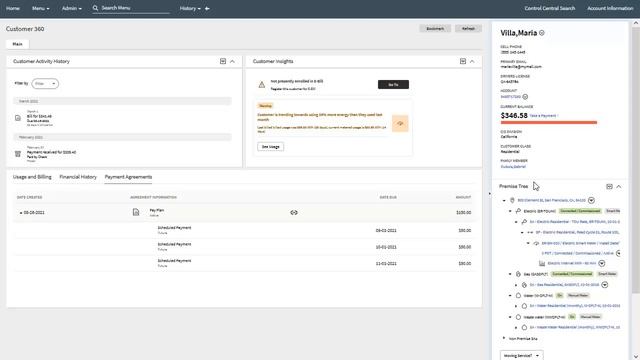640x360 pixels.
Task: Open the Home page from top bar
Action: [13, 8]
